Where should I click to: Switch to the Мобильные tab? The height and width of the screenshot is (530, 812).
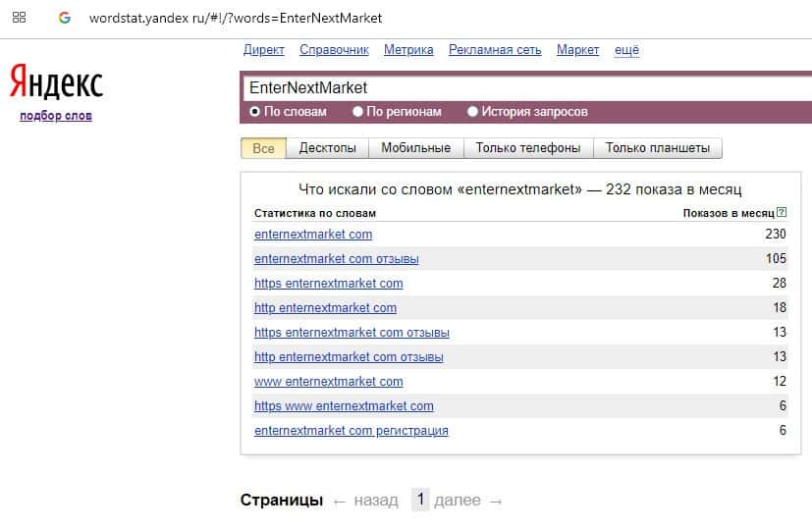[415, 148]
